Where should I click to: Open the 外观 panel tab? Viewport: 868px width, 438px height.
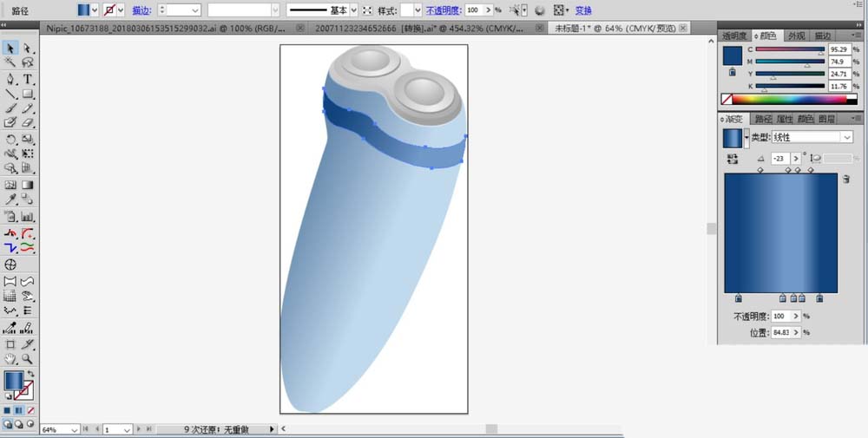796,36
